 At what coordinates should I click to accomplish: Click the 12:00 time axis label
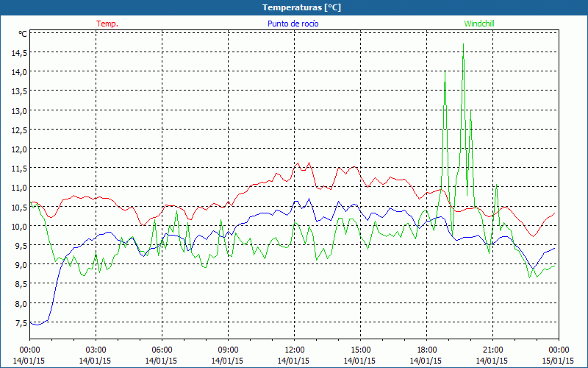[x=295, y=350]
